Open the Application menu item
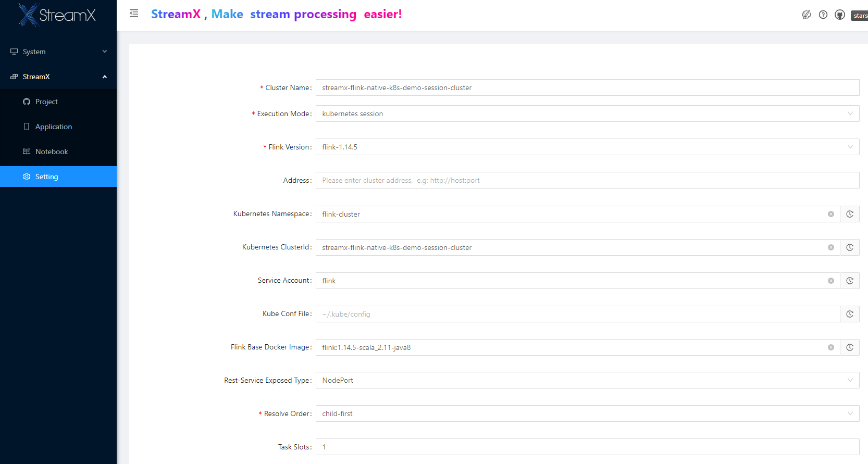This screenshot has height=464, width=868. coord(58,127)
